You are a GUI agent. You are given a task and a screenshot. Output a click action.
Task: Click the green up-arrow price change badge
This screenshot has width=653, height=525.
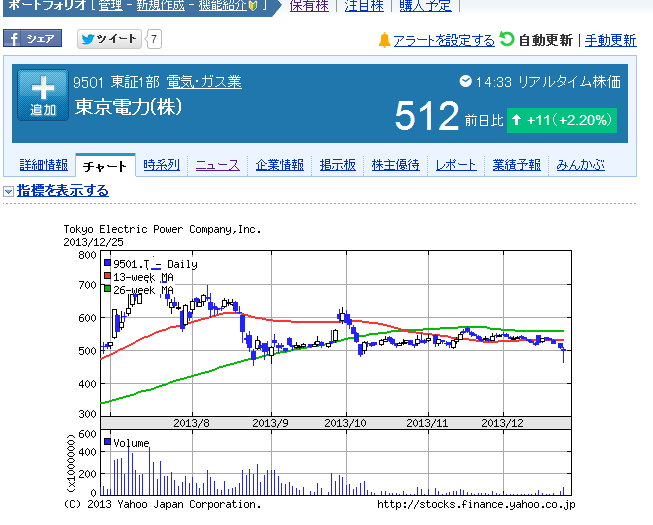coord(561,120)
